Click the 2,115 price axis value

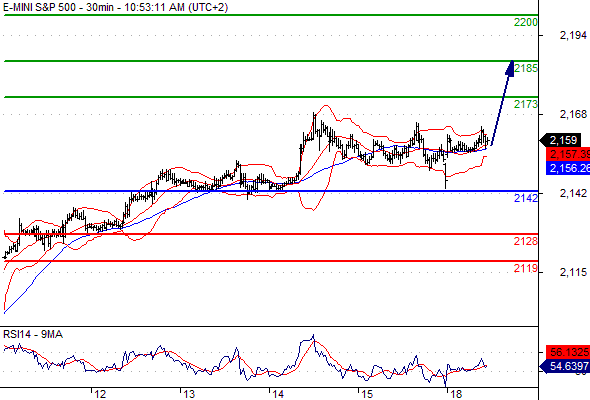point(573,272)
